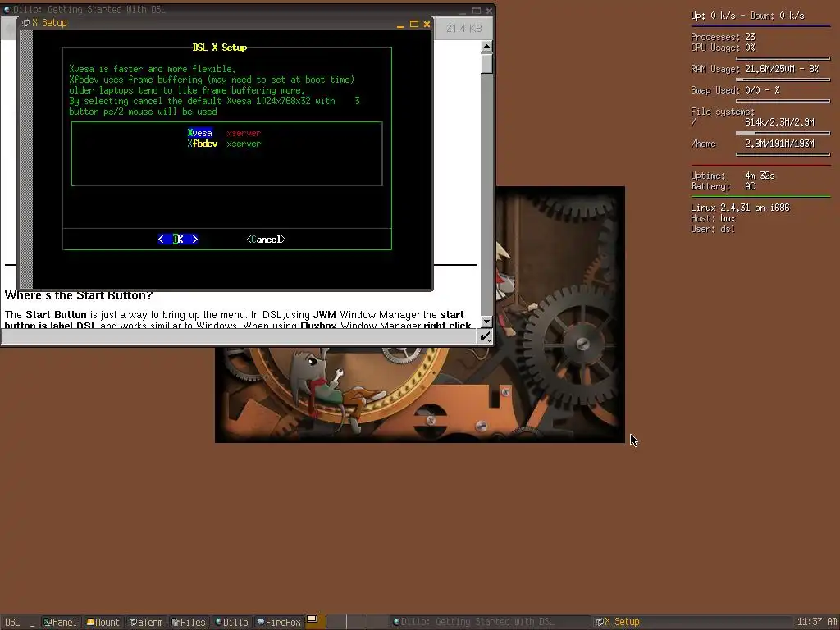Image resolution: width=840 pixels, height=630 pixels.
Task: Click 'Where's the Start Button?' heading
Action: [x=79, y=295]
